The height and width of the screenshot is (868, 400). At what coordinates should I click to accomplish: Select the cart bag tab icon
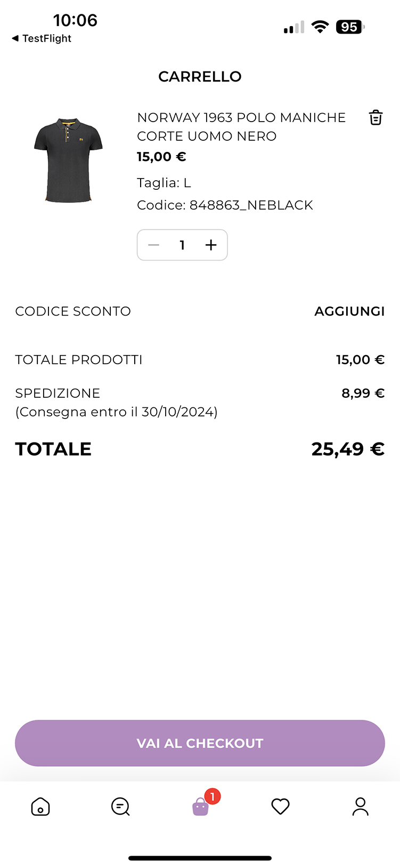click(200, 807)
